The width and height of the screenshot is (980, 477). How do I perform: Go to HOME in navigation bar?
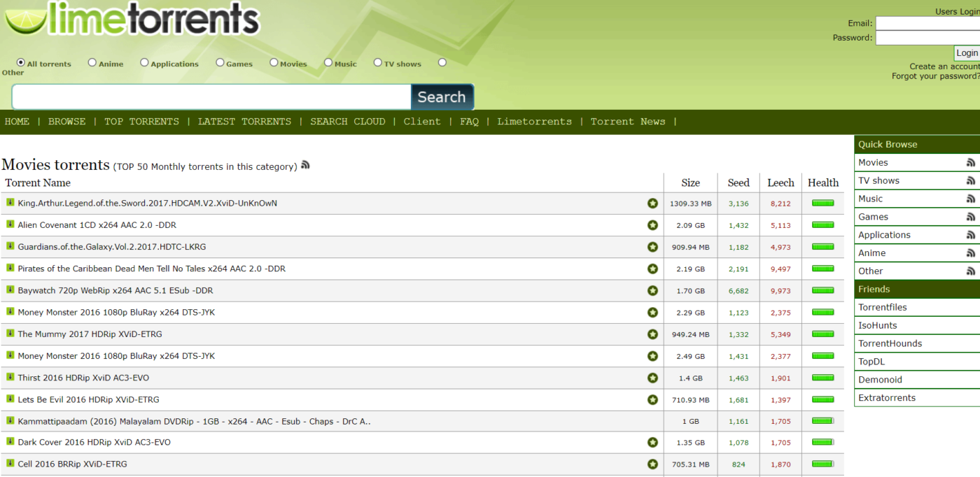click(x=17, y=122)
